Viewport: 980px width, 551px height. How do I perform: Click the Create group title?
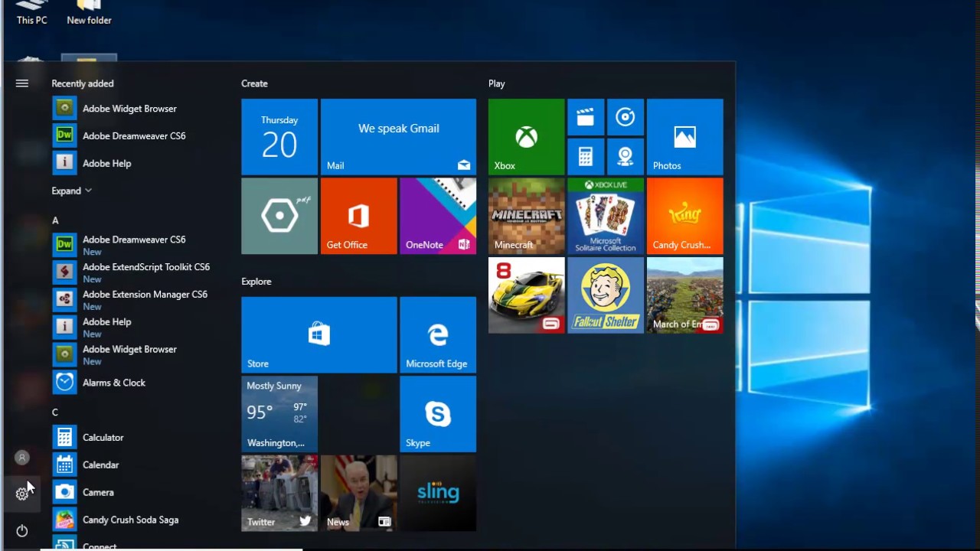254,83
